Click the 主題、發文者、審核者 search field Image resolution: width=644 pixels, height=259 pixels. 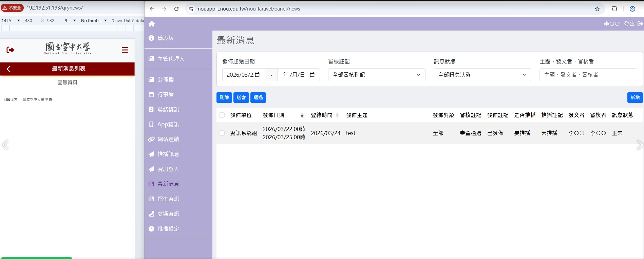click(588, 75)
